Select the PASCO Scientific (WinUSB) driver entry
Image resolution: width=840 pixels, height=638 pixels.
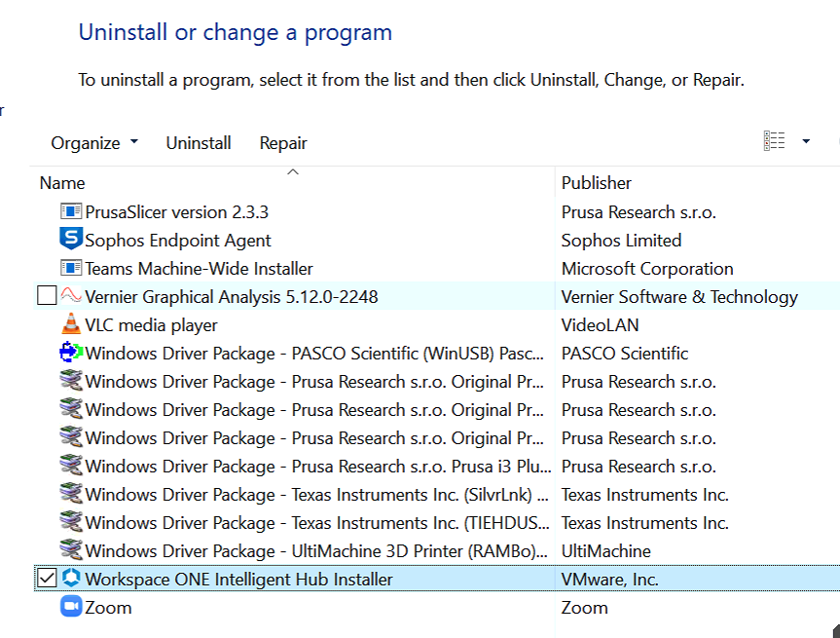point(314,354)
